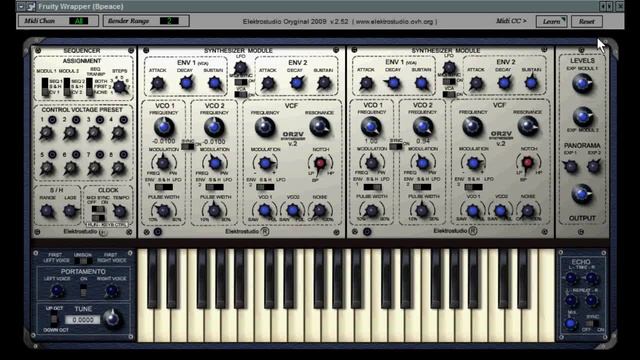Click the ECHO MIX knob
The height and width of the screenshot is (360, 640).
coord(570,323)
